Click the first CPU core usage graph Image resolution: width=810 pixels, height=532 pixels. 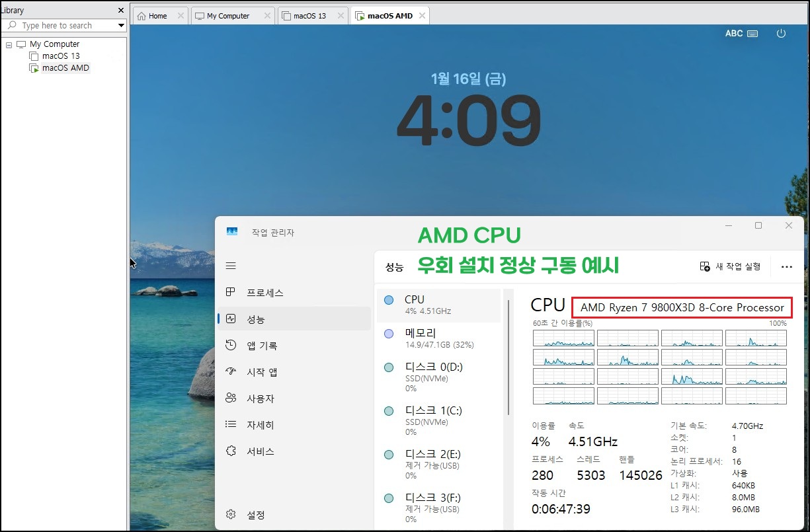click(563, 338)
